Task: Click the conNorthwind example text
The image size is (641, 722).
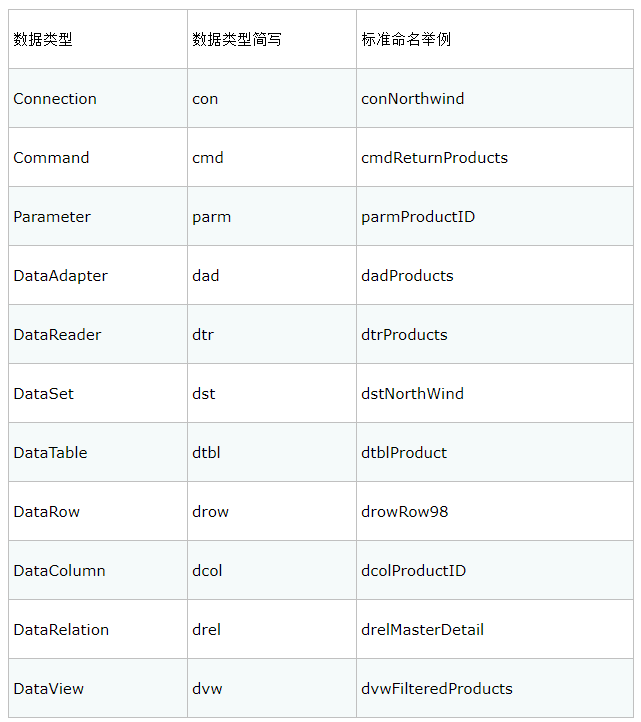Action: (412, 99)
